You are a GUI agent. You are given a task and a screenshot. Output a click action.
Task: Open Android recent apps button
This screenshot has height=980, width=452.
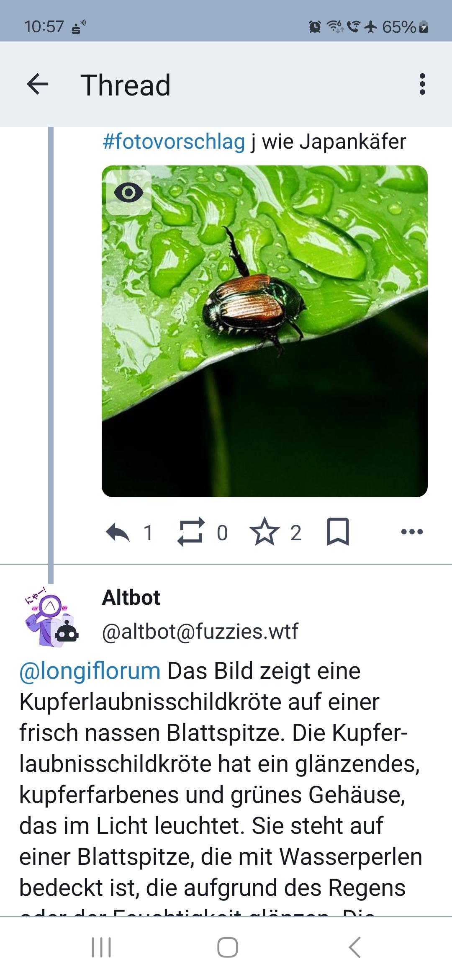[x=101, y=947]
